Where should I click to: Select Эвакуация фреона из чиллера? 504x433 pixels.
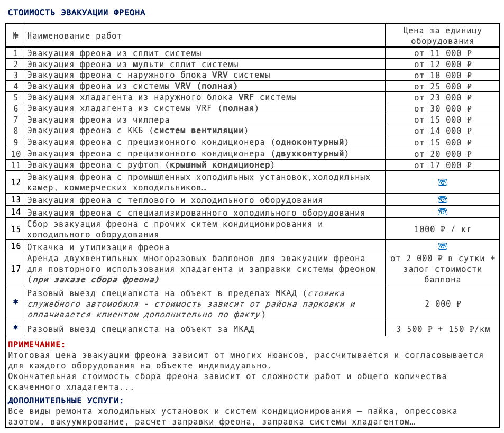point(98,120)
